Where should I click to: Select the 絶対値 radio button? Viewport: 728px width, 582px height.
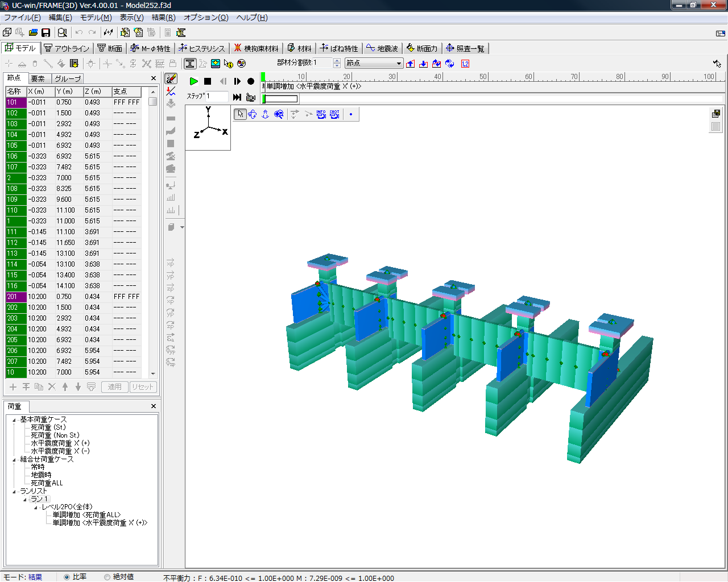coord(107,577)
